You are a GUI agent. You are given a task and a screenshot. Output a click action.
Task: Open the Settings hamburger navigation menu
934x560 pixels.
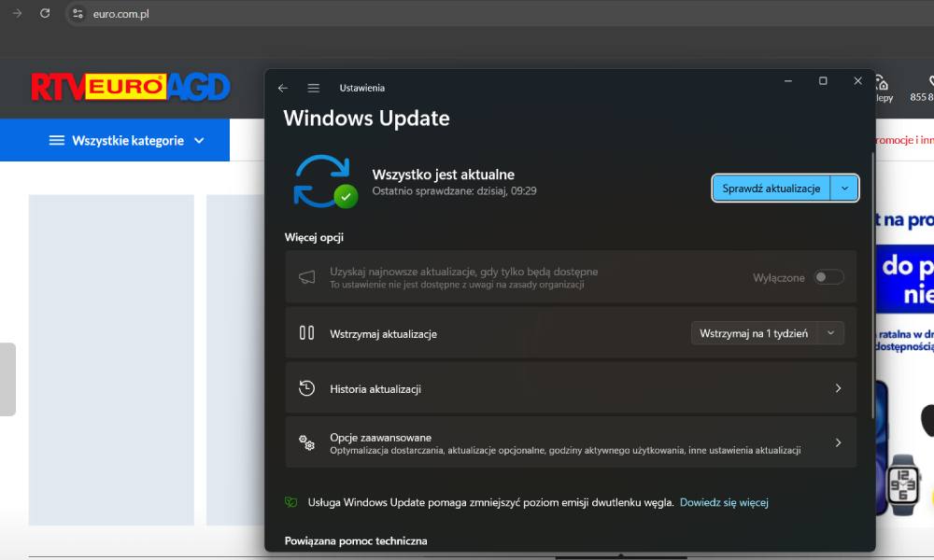coord(314,88)
